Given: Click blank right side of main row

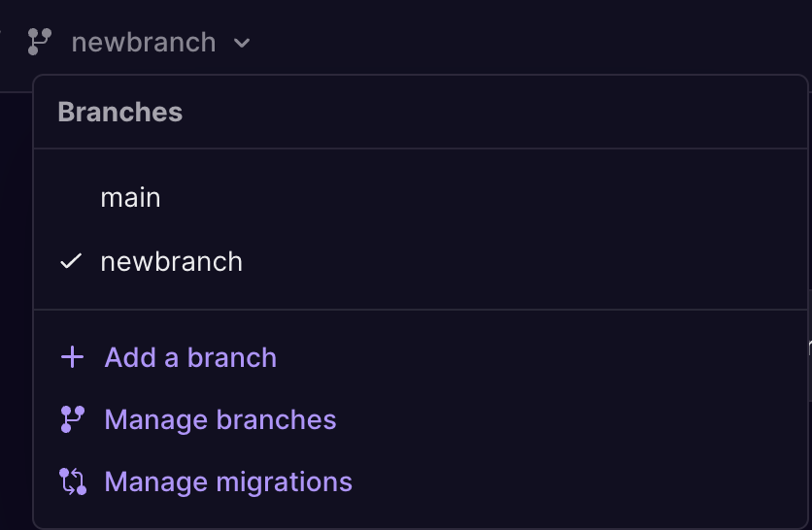Looking at the screenshot, I should (534, 198).
